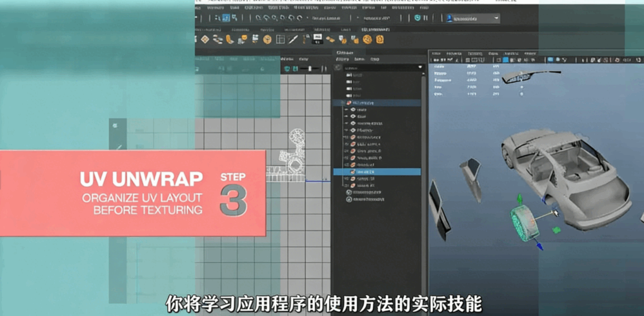This screenshot has width=644, height=316.
Task: Adjust the slider in UV editor toolbar
Action: [310, 68]
